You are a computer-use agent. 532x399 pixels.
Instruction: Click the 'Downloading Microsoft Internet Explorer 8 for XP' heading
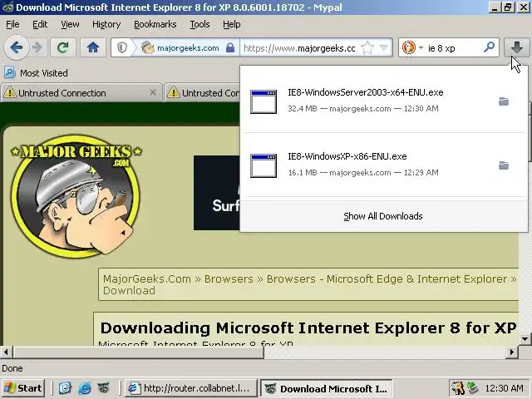(308, 328)
